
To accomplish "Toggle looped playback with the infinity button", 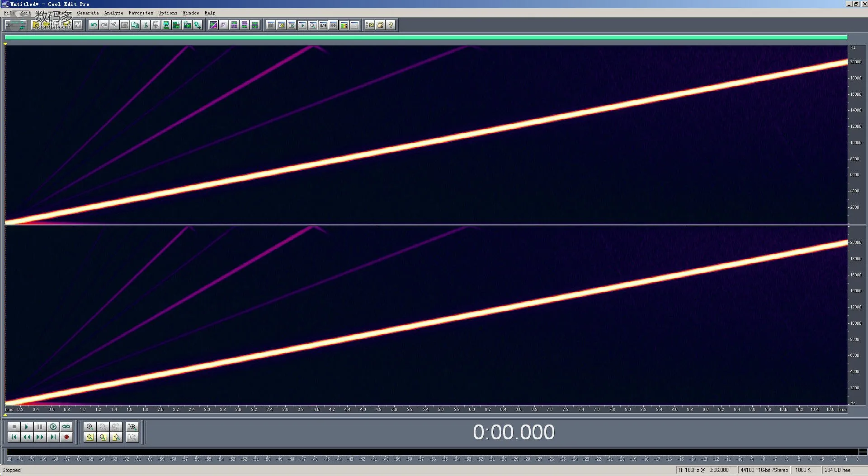I will click(66, 426).
